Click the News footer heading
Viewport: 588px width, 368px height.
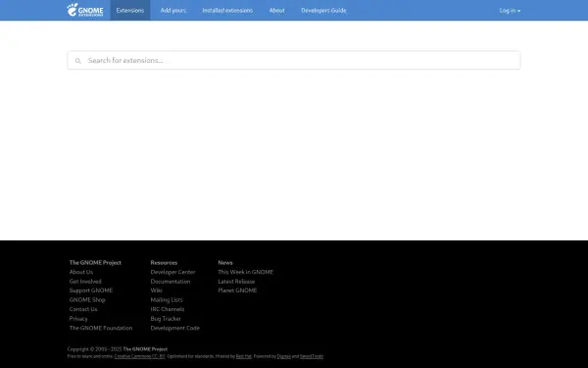click(225, 262)
